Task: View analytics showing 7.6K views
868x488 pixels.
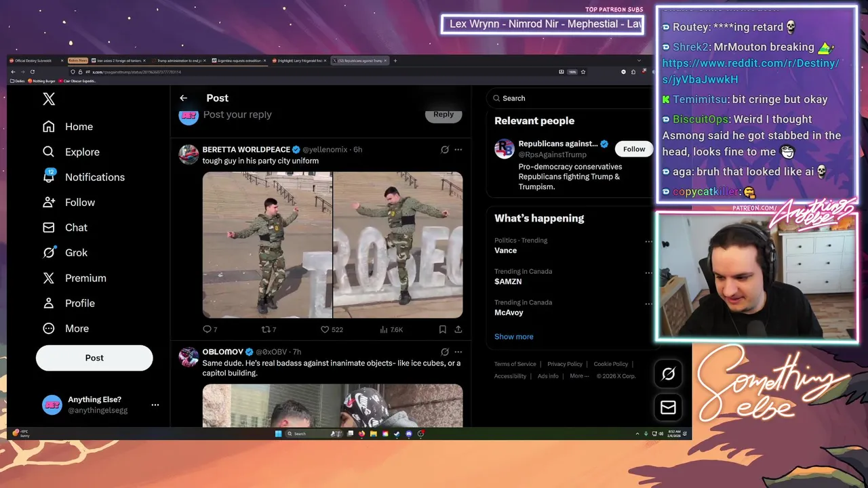Action: click(x=391, y=329)
